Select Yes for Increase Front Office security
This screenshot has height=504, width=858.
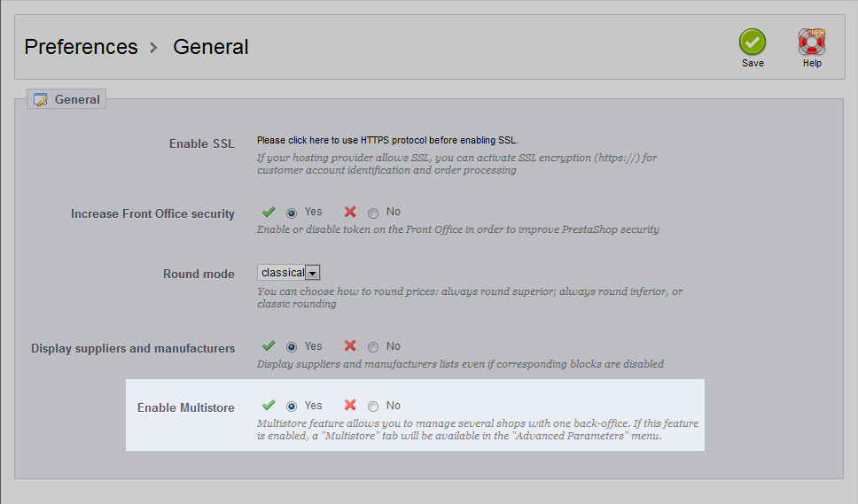tap(291, 213)
